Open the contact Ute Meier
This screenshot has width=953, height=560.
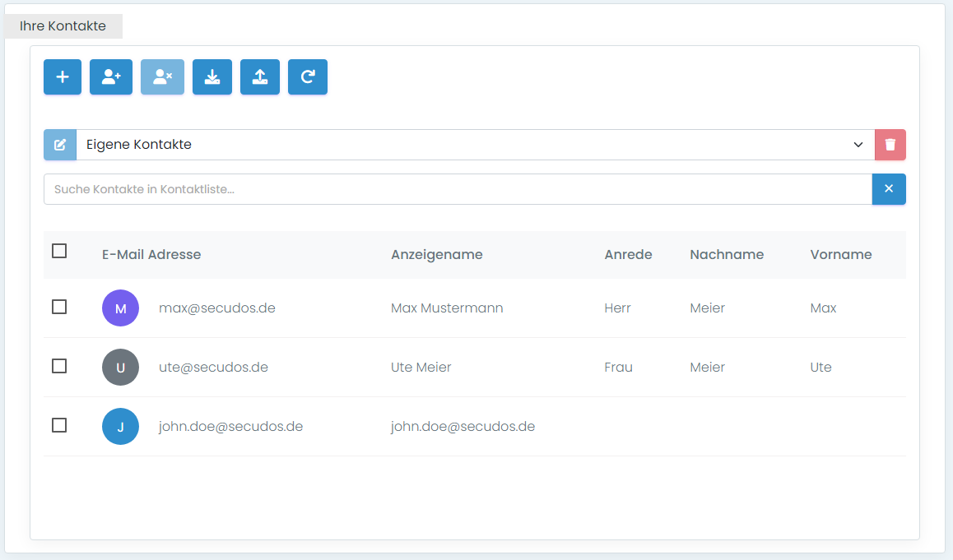(421, 367)
